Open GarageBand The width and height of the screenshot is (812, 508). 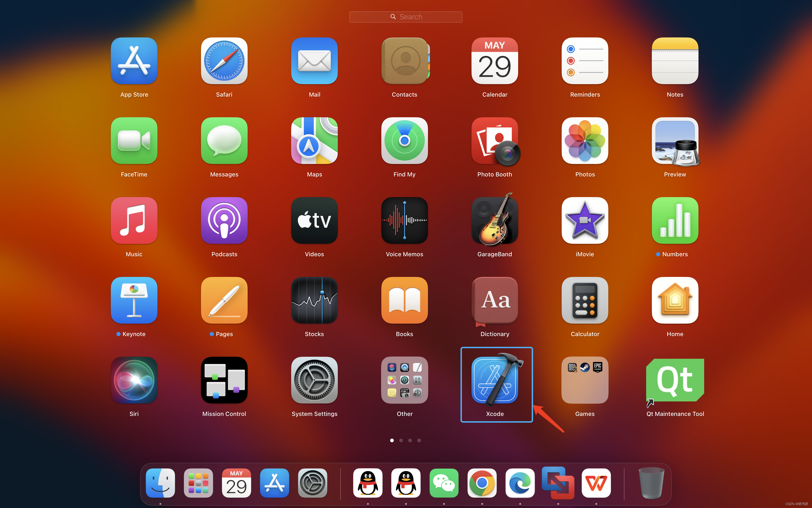click(x=495, y=220)
